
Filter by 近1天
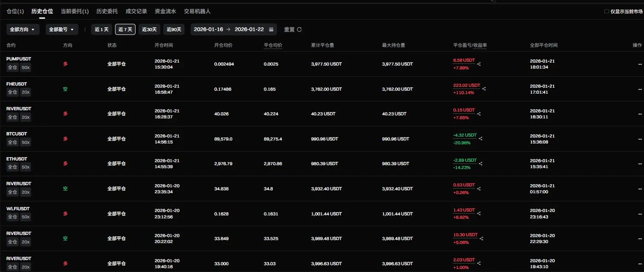tap(101, 29)
